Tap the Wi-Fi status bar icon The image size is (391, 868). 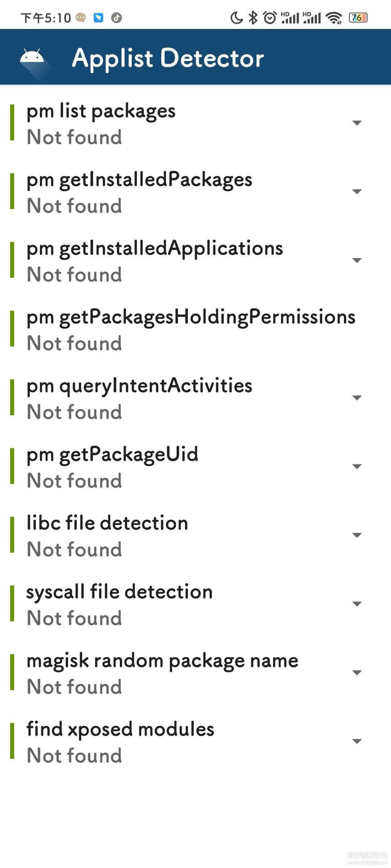click(334, 17)
